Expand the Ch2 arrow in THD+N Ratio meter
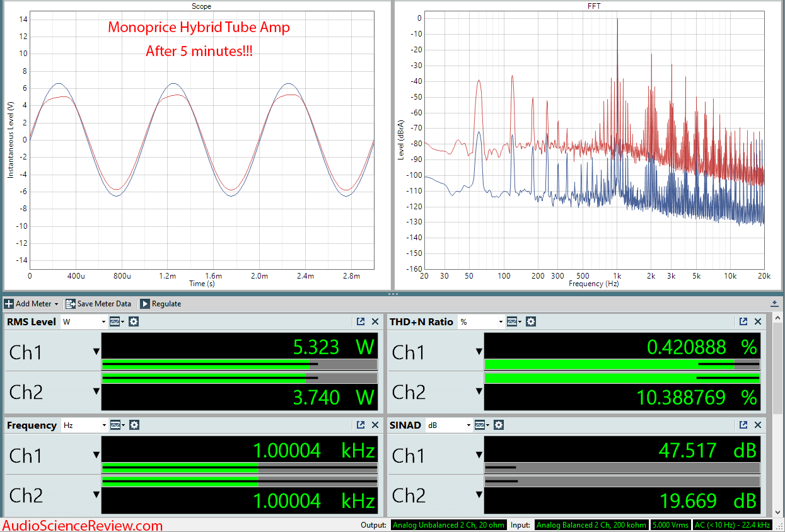 coord(479,391)
